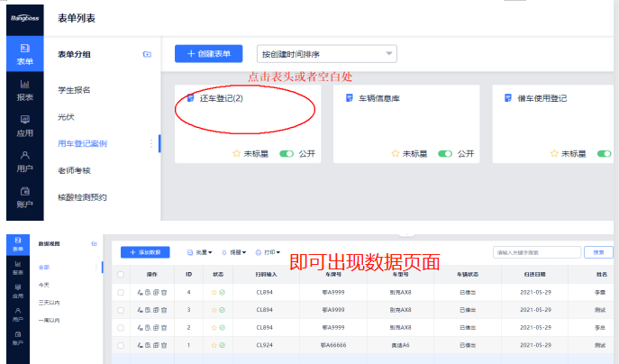Star the 车辆信息库 form card
The image size is (619, 364).
(396, 154)
